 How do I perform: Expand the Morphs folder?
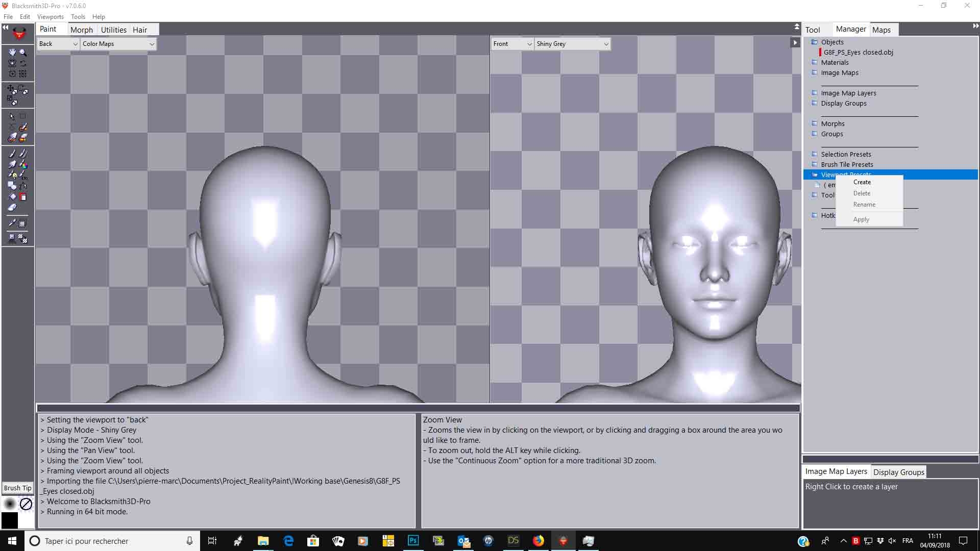(x=815, y=123)
